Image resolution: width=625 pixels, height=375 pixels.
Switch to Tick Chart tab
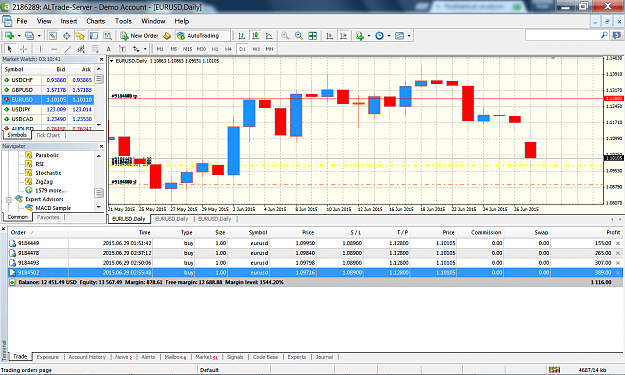(48, 135)
